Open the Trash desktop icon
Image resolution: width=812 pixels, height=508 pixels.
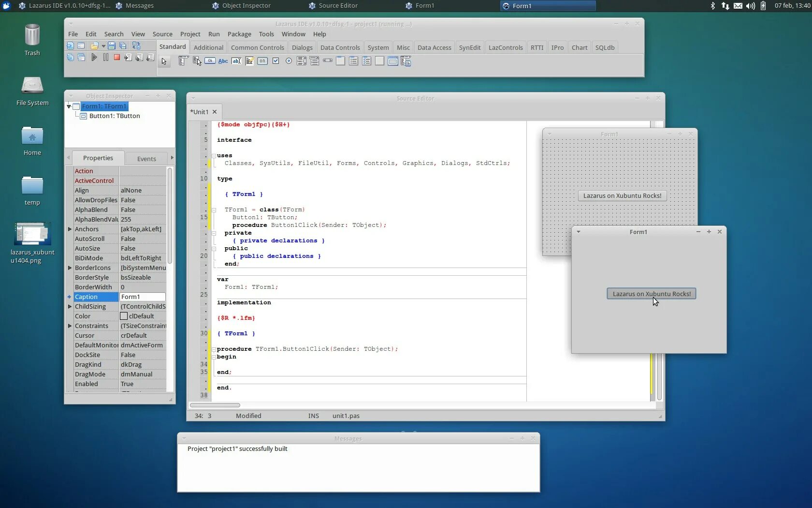(32, 40)
